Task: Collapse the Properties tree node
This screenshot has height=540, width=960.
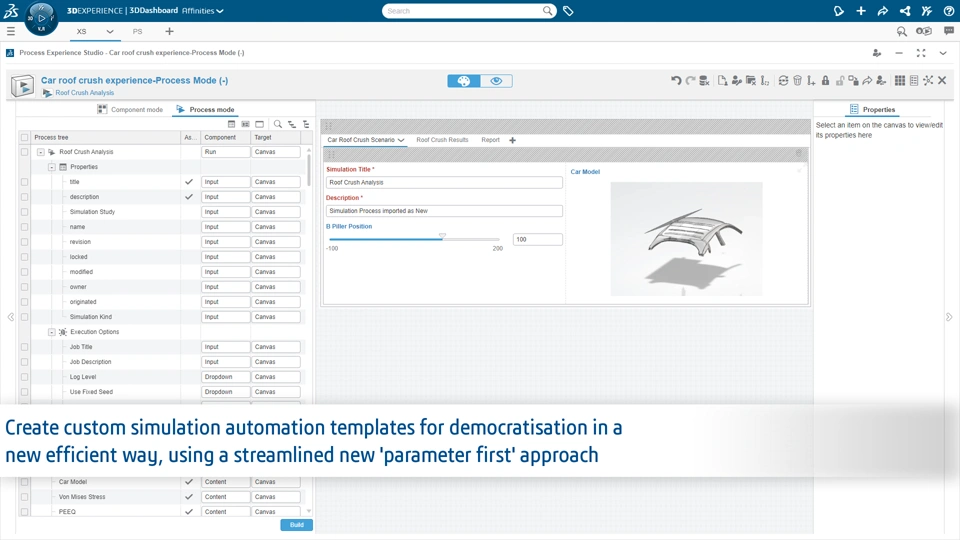Action: pyautogui.click(x=51, y=167)
